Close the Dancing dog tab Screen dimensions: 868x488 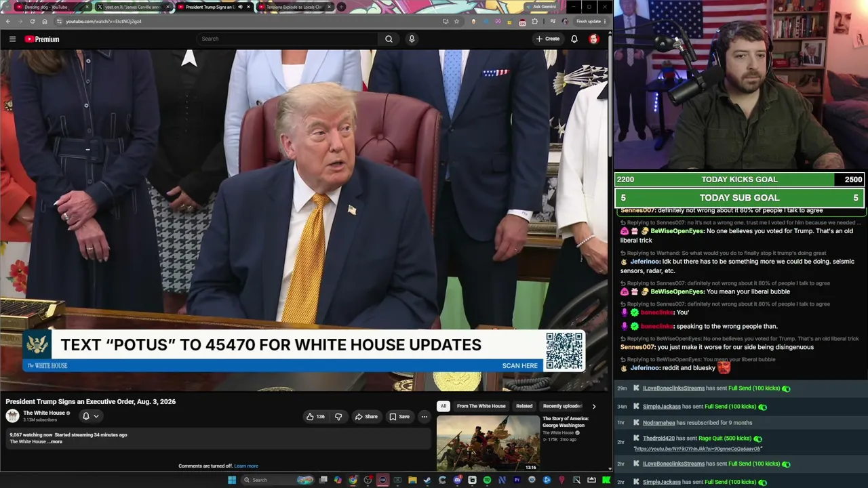tap(87, 7)
